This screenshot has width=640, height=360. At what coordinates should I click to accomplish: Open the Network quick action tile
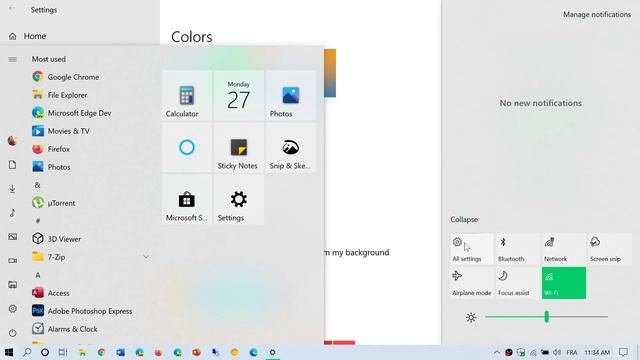click(564, 249)
